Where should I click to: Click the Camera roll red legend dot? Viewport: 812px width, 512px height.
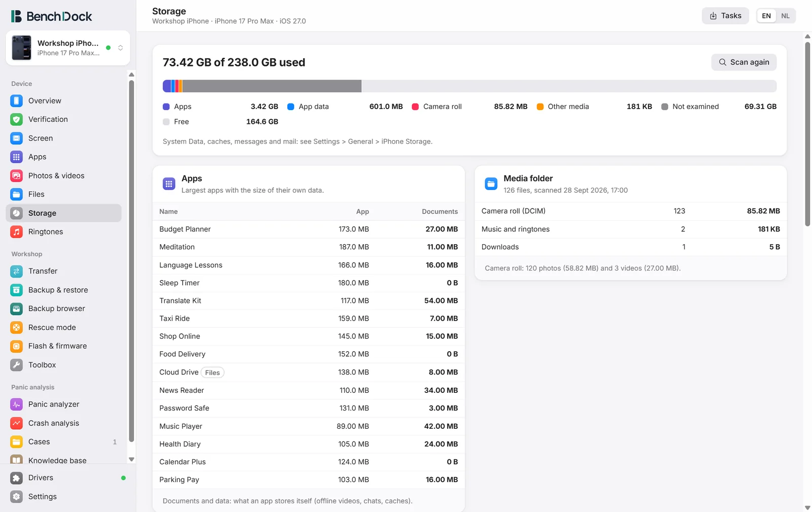pyautogui.click(x=415, y=107)
